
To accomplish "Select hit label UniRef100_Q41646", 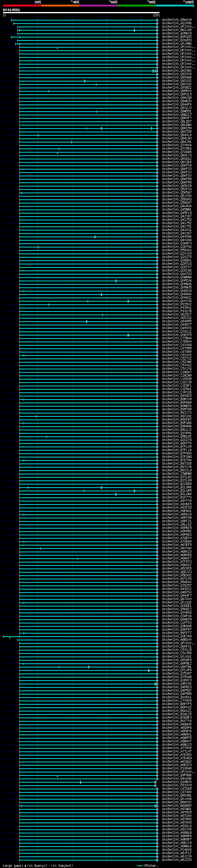I will pyautogui.click(x=177, y=779).
